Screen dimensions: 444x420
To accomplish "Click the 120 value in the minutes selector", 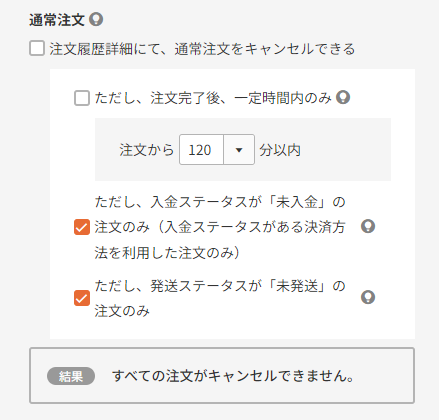I will pos(200,150).
